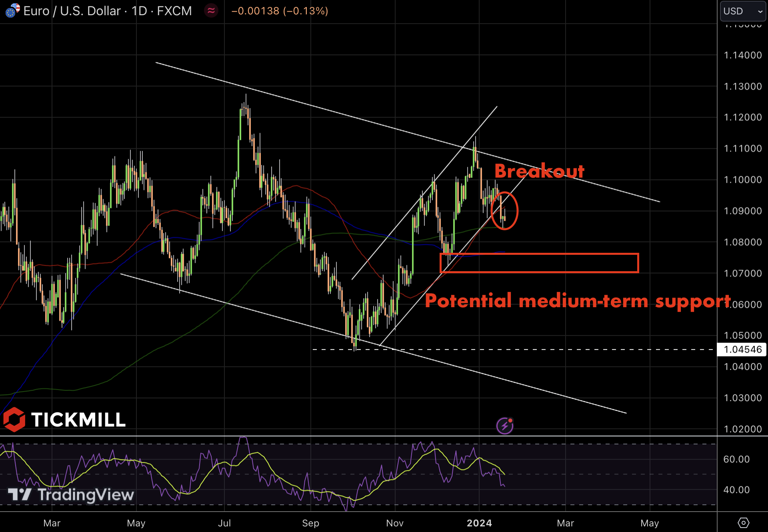Click the TradingView logo
This screenshot has width=768, height=532.
pos(71,495)
